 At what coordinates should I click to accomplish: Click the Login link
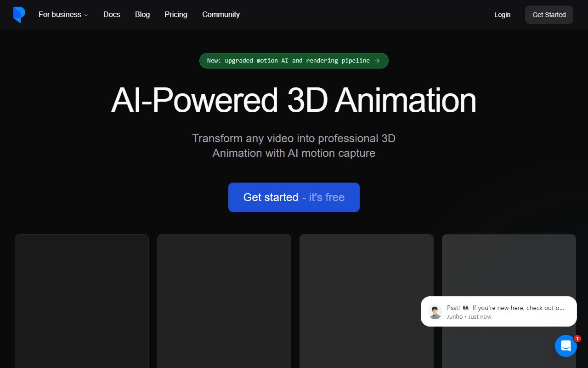point(502,14)
